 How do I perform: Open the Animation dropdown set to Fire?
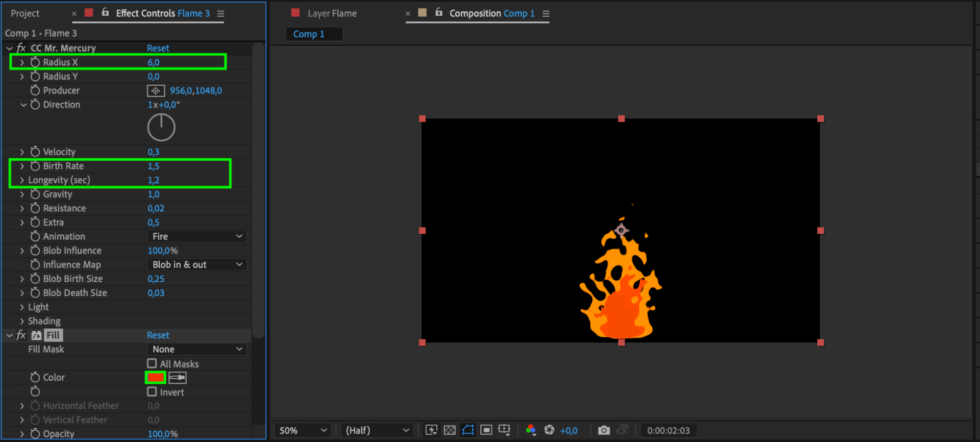click(x=197, y=237)
